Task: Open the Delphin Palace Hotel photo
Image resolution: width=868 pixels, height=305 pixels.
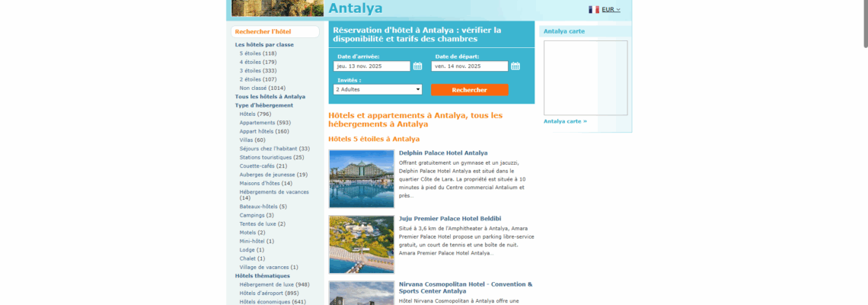Action: [x=362, y=178]
